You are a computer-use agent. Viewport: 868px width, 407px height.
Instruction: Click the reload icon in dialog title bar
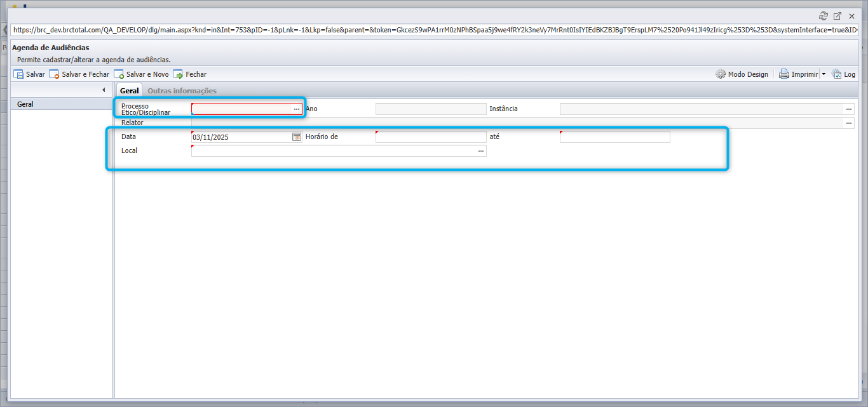coord(824,16)
